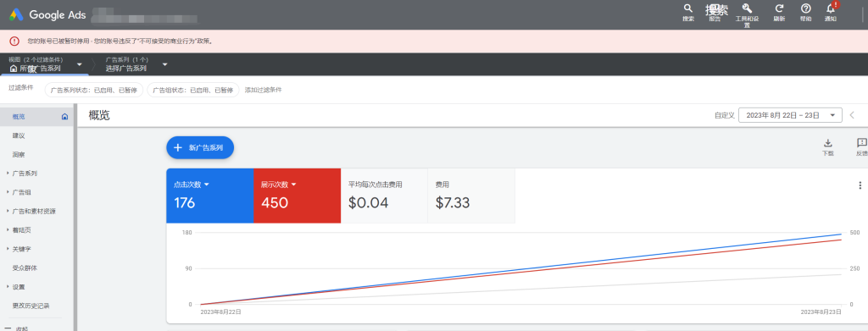Open the scorecard three-dot menu
868x331 pixels.
pyautogui.click(x=860, y=185)
